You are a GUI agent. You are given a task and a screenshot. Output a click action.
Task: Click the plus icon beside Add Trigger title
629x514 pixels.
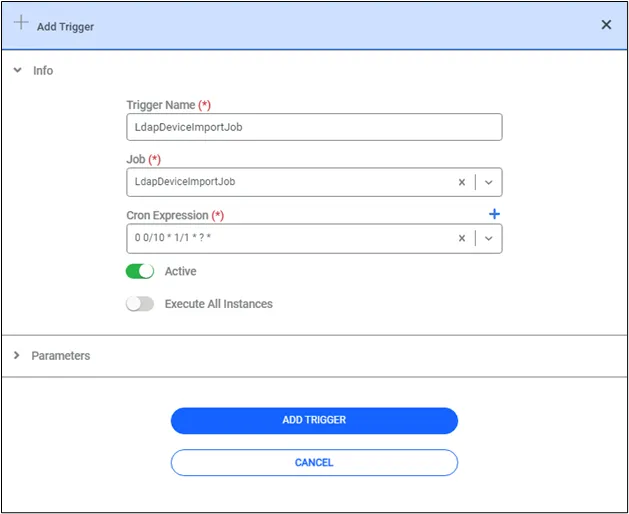(x=21, y=22)
